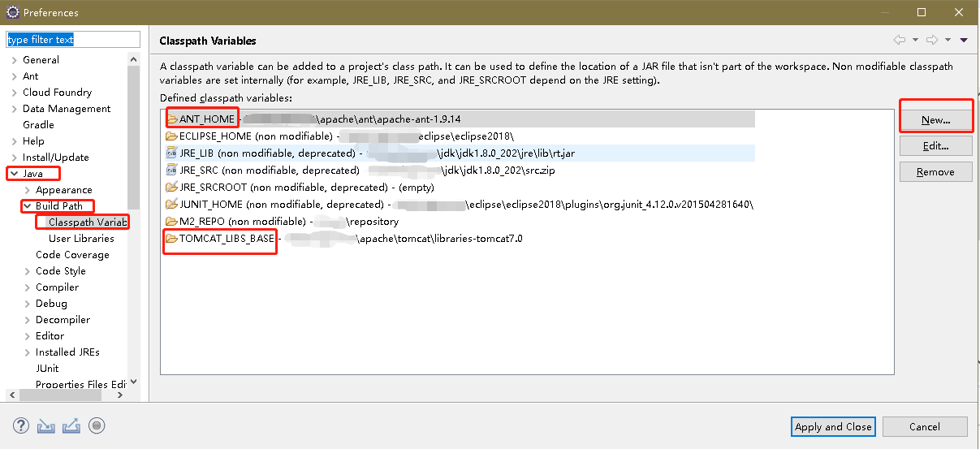Expand the Compiler preferences node

tap(27, 287)
